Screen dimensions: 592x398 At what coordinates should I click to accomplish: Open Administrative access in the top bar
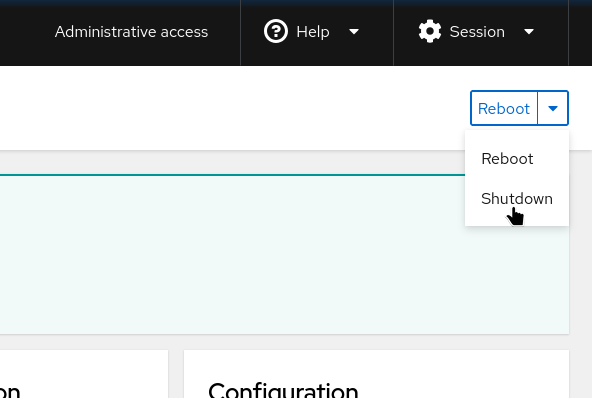click(131, 32)
